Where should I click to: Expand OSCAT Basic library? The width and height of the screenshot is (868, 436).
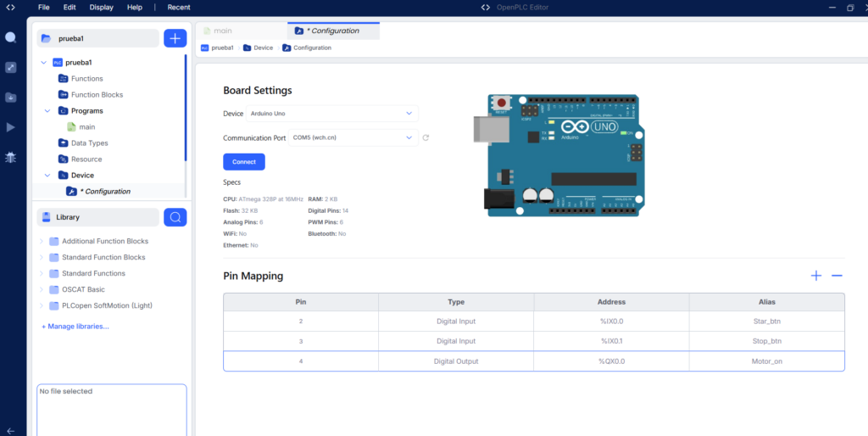[41, 290]
